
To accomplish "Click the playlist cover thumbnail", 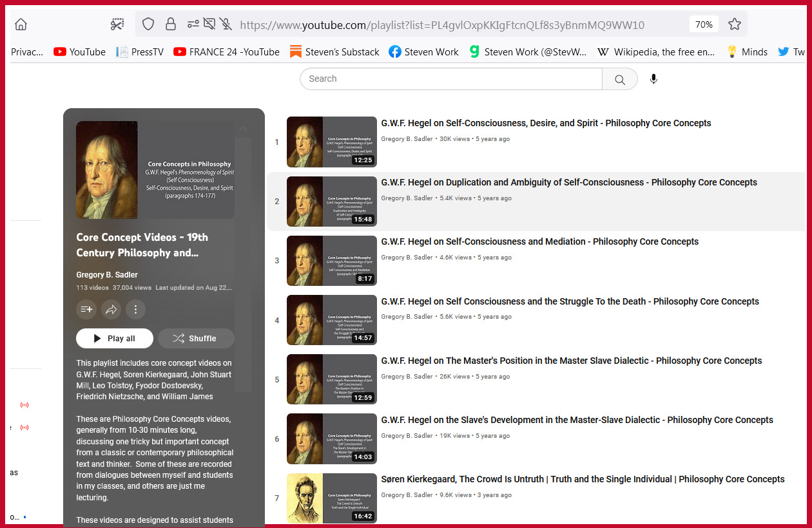I will pyautogui.click(x=155, y=170).
